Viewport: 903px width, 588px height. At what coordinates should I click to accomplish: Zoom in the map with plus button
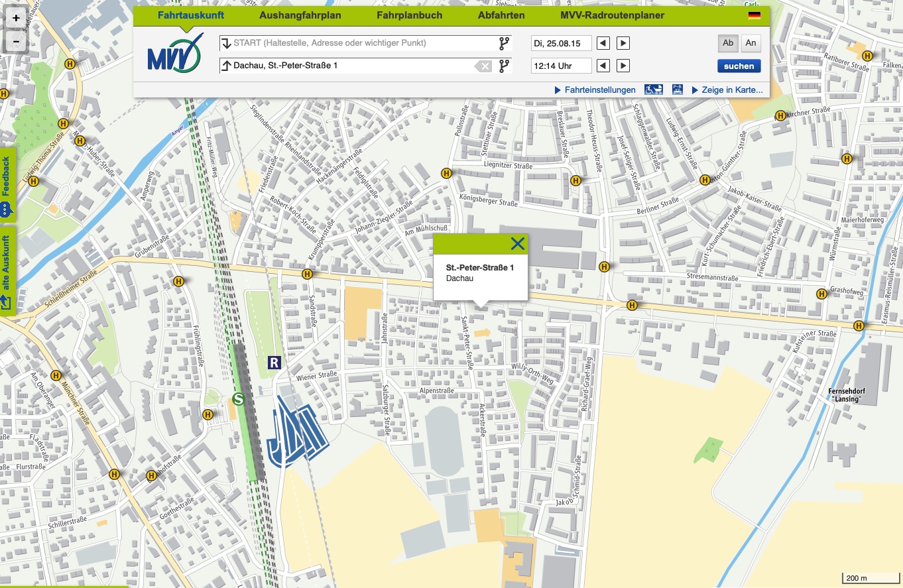click(16, 18)
